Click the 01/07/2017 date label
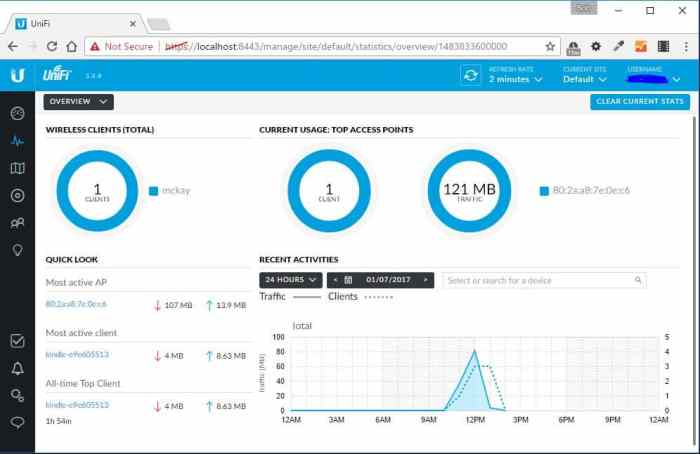 (x=388, y=279)
